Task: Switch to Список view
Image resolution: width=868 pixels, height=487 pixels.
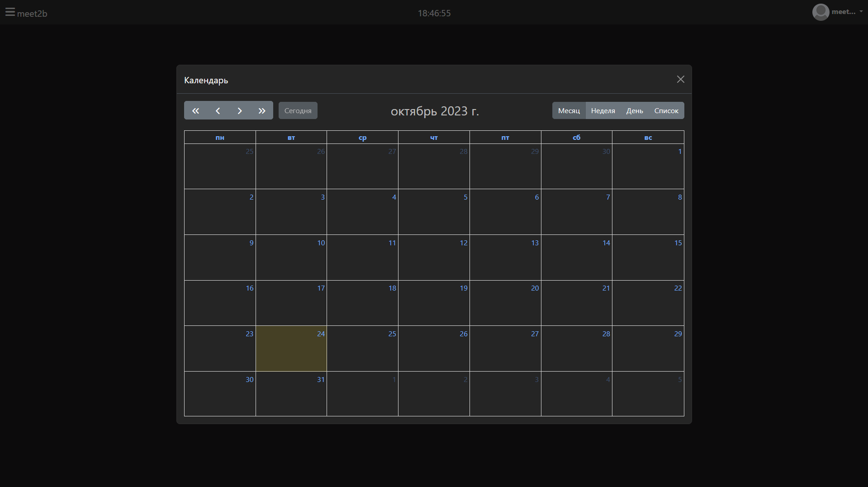Action: coord(666,111)
